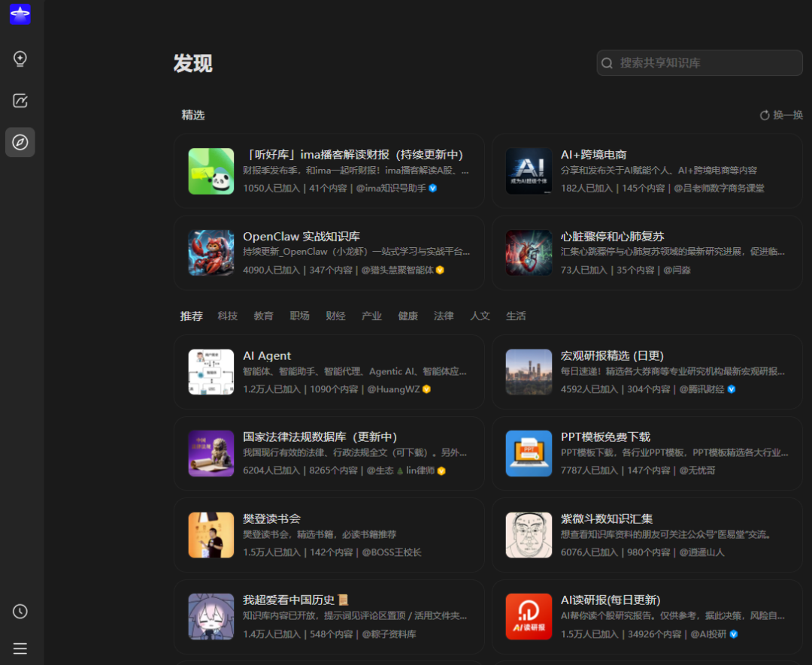Open the 樊登读书会 knowledge base
The width and height of the screenshot is (812, 665).
click(329, 535)
